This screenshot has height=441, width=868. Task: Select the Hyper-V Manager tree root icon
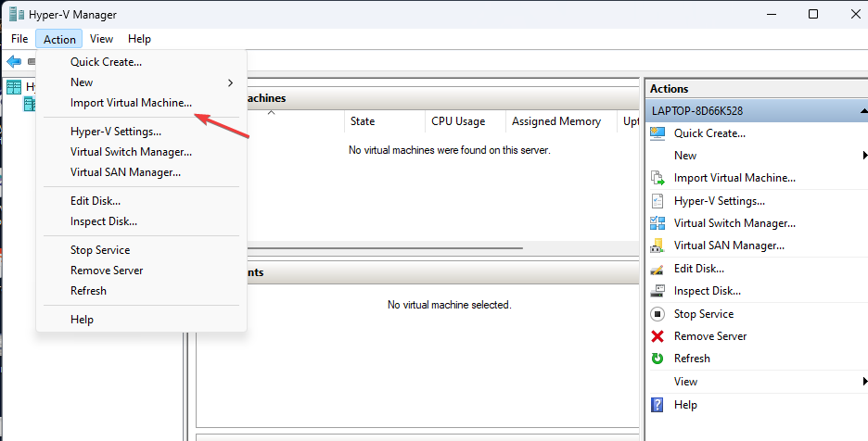point(14,87)
